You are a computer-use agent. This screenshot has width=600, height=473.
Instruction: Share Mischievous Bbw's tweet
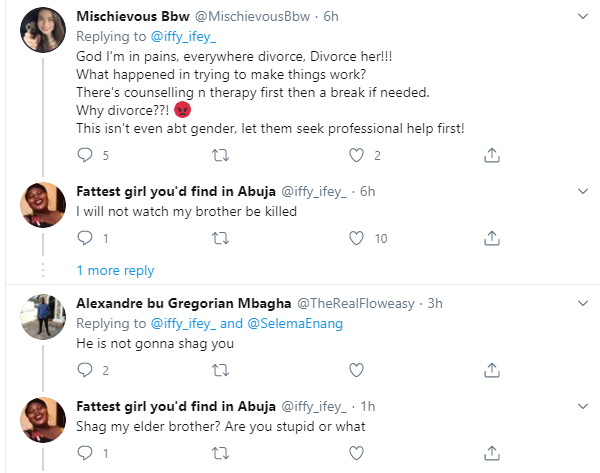click(x=491, y=155)
